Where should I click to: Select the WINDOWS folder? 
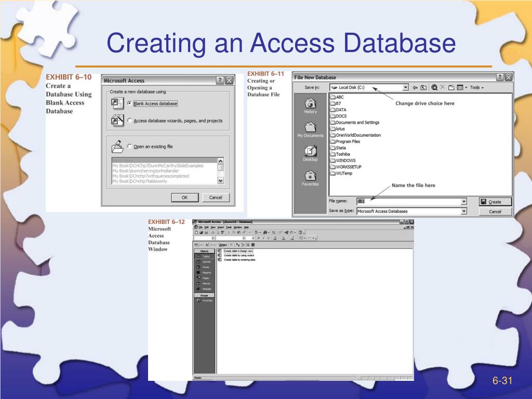(343, 161)
